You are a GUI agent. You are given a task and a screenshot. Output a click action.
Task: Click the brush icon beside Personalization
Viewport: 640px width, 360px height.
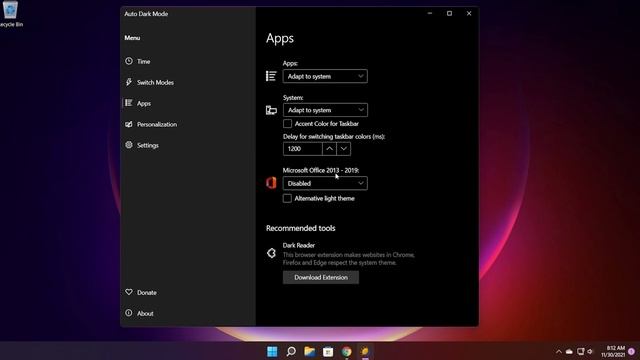[129, 124]
